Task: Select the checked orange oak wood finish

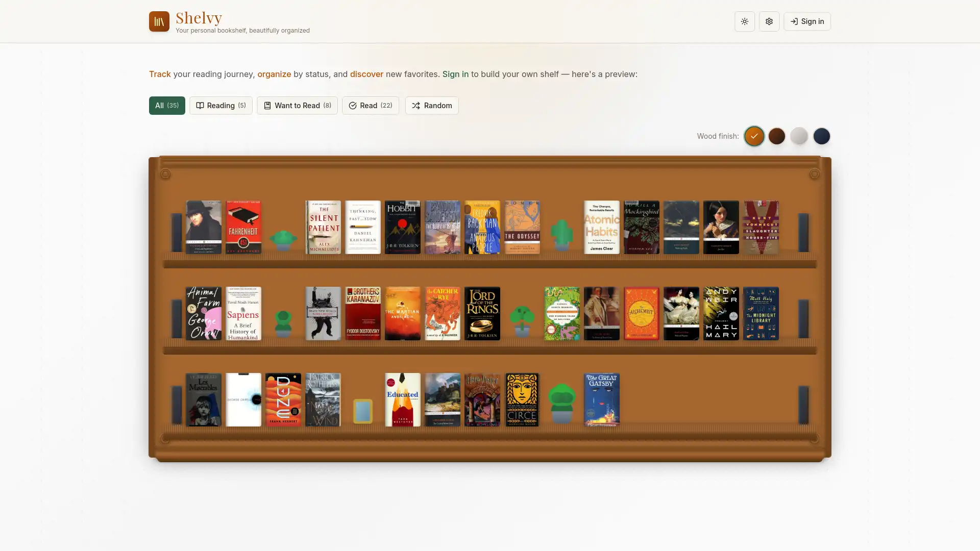Action: [754, 136]
